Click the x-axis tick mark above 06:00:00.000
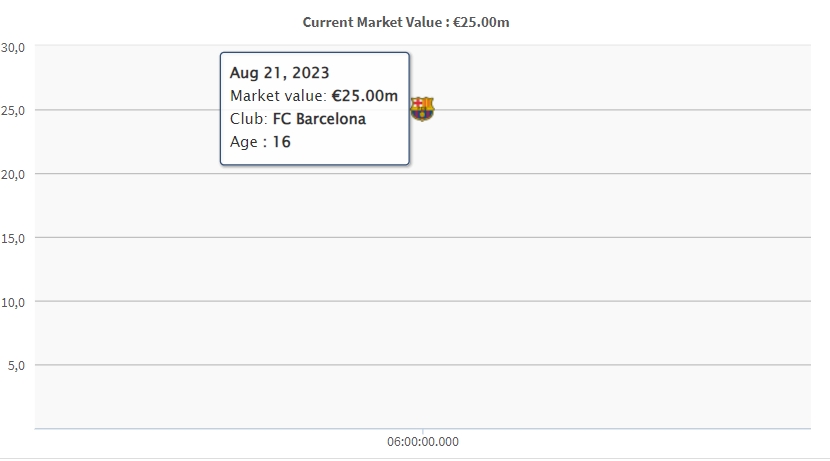The width and height of the screenshot is (830, 461). click(x=422, y=431)
